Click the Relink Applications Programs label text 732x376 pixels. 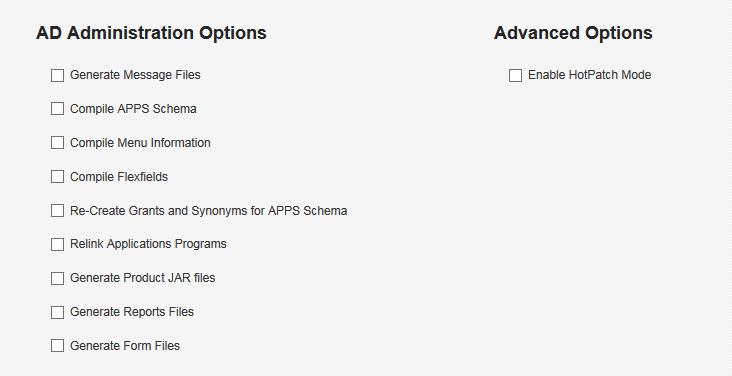[148, 244]
